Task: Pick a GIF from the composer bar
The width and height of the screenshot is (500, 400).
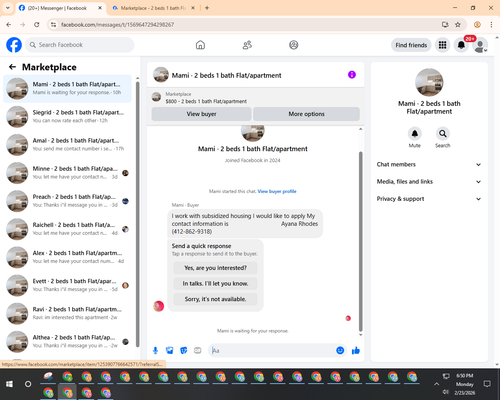Action: tap(198, 350)
